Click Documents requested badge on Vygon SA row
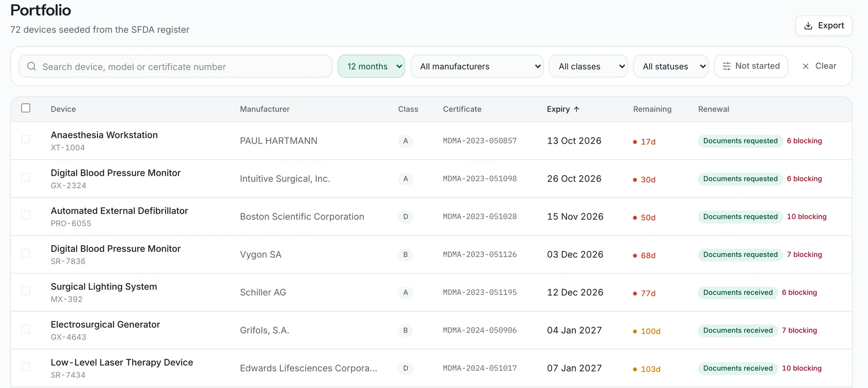868x388 pixels. point(740,254)
